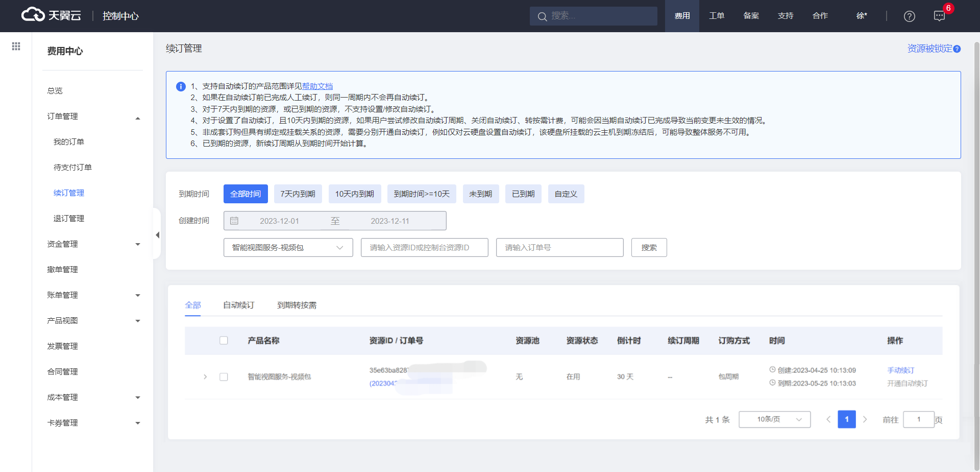Collapse the sidebar with arrow handle
This screenshot has height=472, width=980.
tap(157, 235)
